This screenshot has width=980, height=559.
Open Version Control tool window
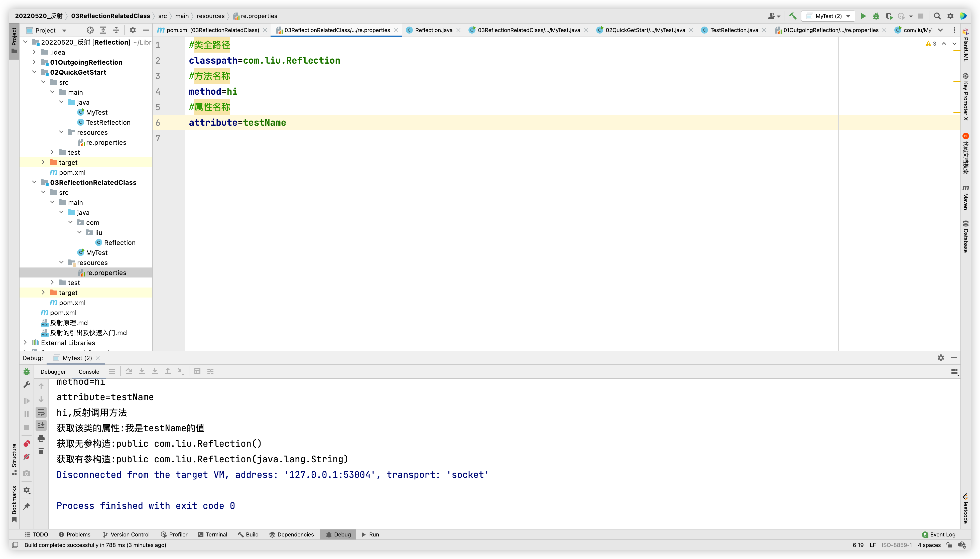point(126,534)
